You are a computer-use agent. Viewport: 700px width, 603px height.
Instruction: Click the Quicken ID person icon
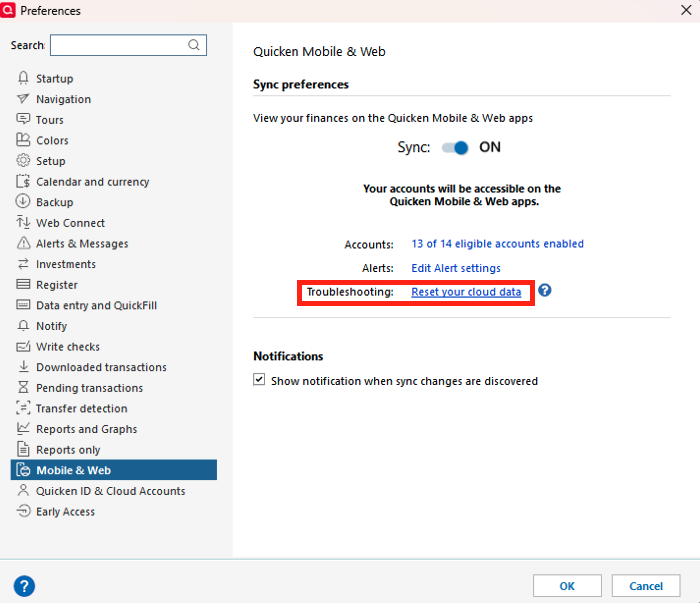pos(23,491)
